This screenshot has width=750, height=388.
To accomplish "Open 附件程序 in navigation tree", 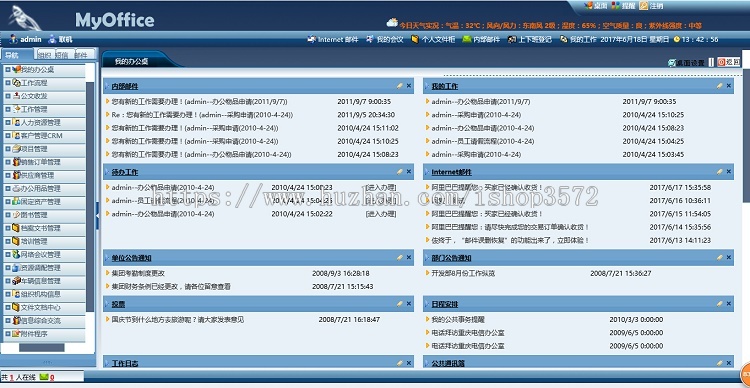I will [x=34, y=334].
